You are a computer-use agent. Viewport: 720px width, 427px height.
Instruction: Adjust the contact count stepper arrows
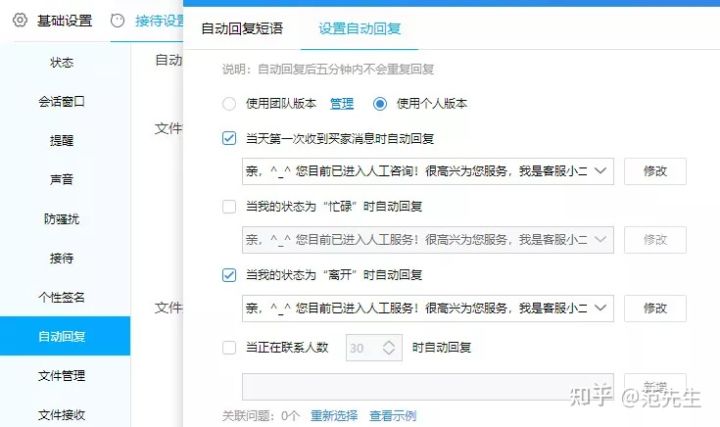(x=389, y=348)
